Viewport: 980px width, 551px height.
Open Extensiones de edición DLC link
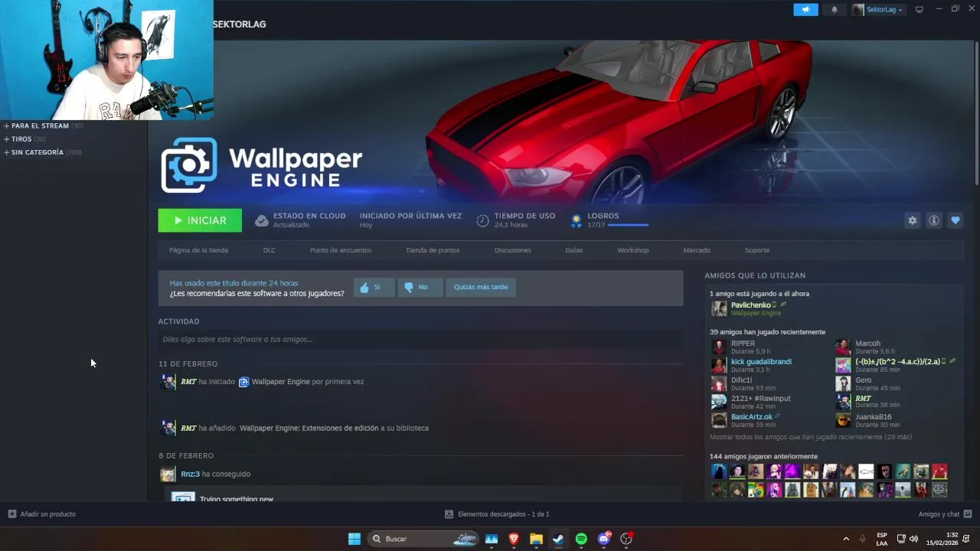pos(309,428)
